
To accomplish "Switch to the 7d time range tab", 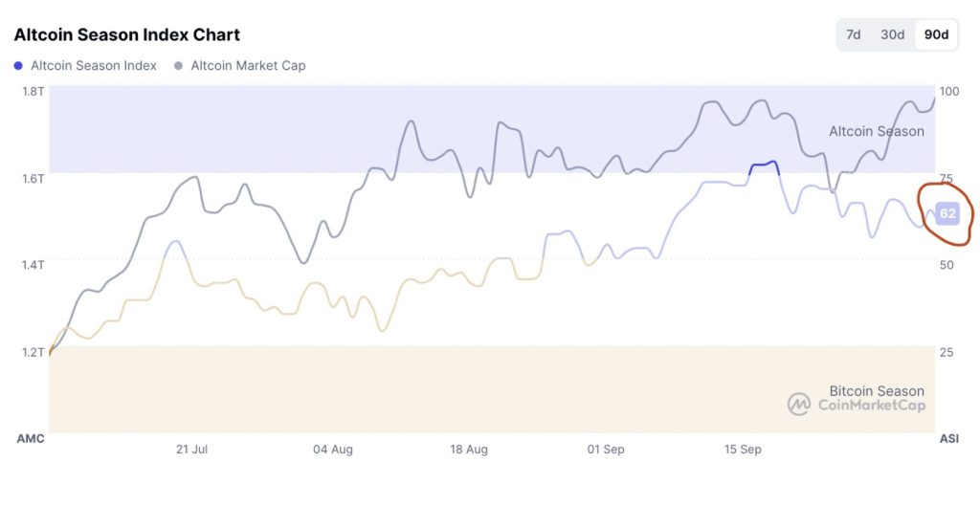I will [x=853, y=34].
